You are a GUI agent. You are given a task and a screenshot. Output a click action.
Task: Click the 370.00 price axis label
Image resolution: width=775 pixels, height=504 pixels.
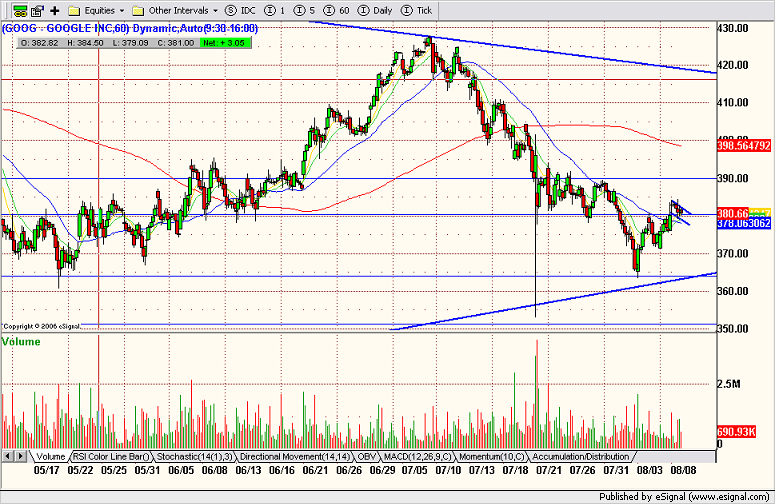(x=732, y=253)
